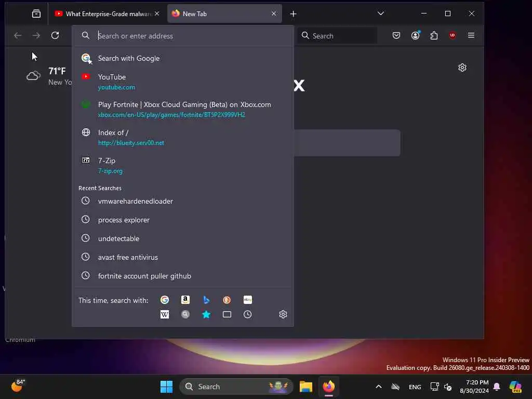Open a new tab with plus button
Viewport: 532px width, 399px height.
click(x=294, y=14)
